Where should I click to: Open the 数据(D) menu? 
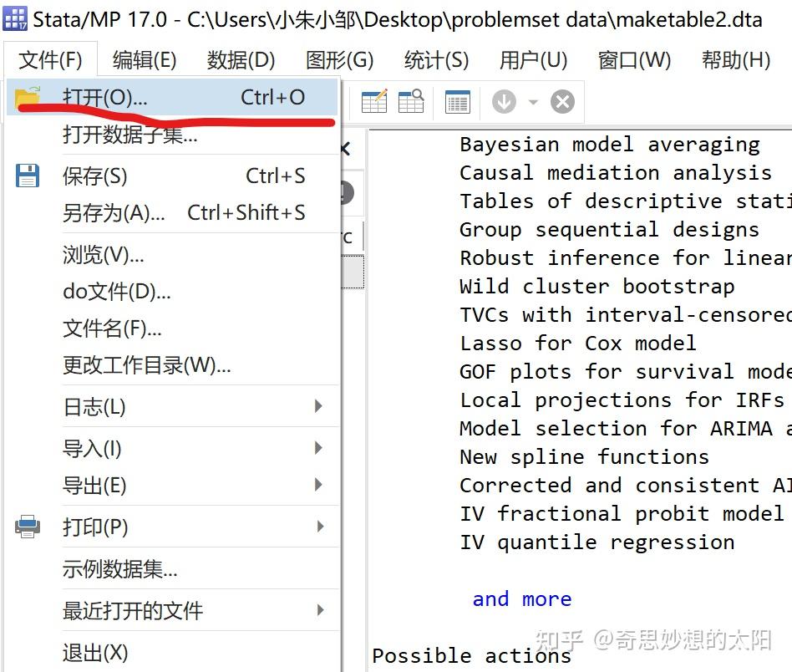(241, 60)
